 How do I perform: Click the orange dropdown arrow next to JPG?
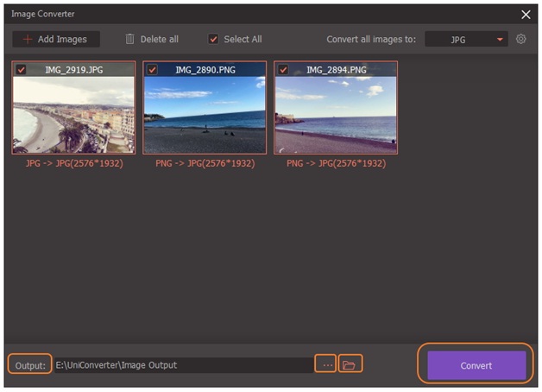tap(500, 40)
